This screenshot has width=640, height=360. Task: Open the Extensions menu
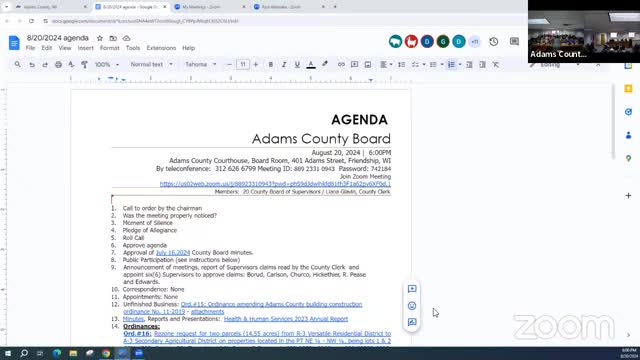[161, 48]
